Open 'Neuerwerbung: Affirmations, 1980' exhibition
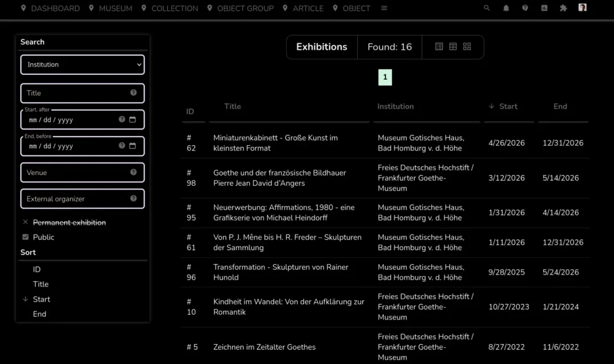This screenshot has height=364, width=614. (x=284, y=212)
